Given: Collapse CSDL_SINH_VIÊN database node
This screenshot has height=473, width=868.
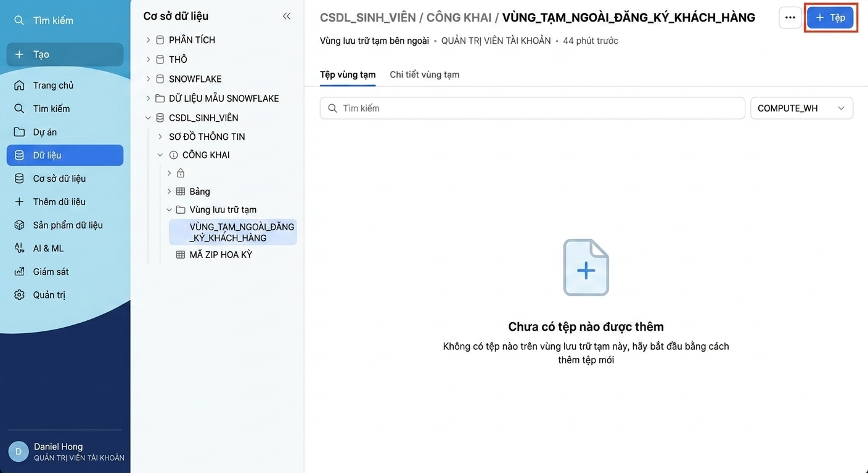Looking at the screenshot, I should coord(148,118).
